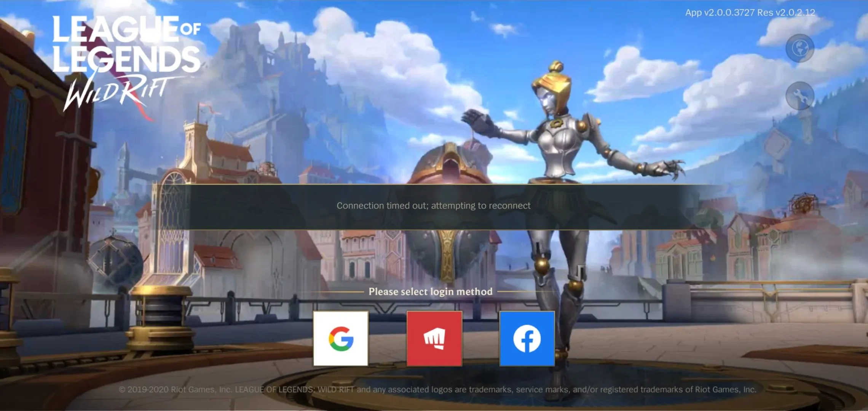
Task: Log in with the Google account button
Action: (341, 338)
